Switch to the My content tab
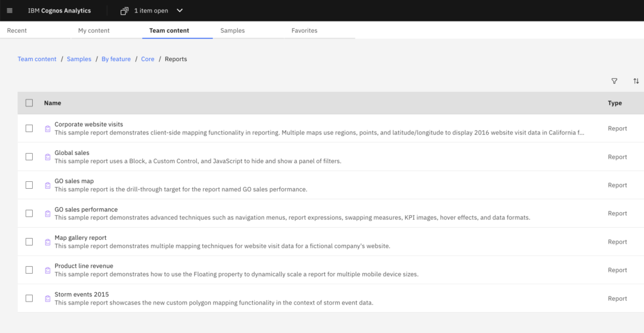 click(94, 30)
